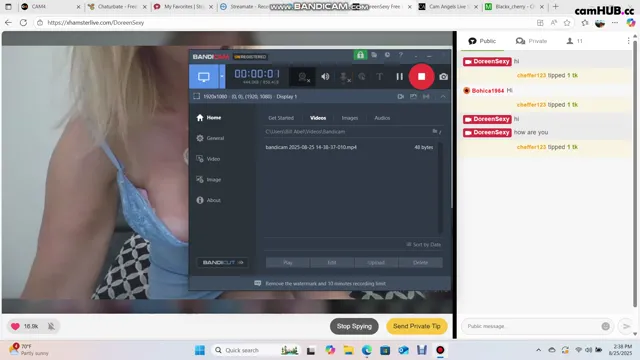Viewport: 640px width, 360px height.
Task: Open Home in Bandicam sidebar
Action: tap(209, 118)
